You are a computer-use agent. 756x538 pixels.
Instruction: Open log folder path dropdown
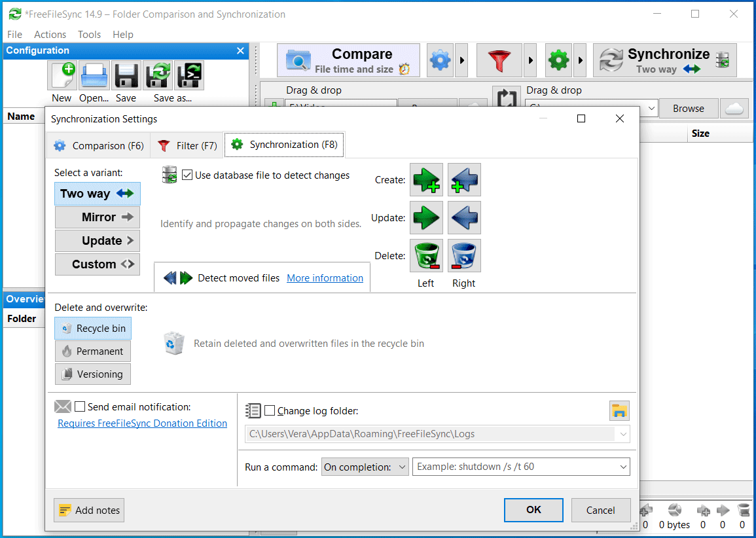click(623, 434)
